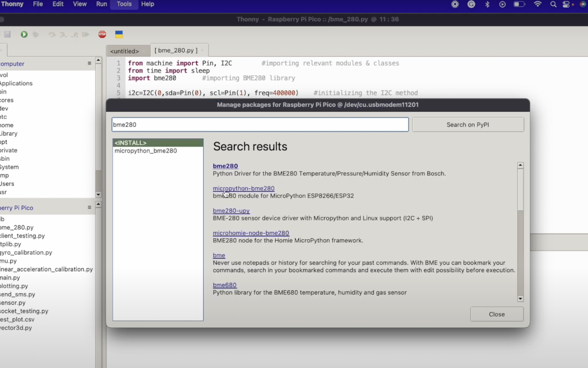Select the untitled tab

tap(125, 51)
